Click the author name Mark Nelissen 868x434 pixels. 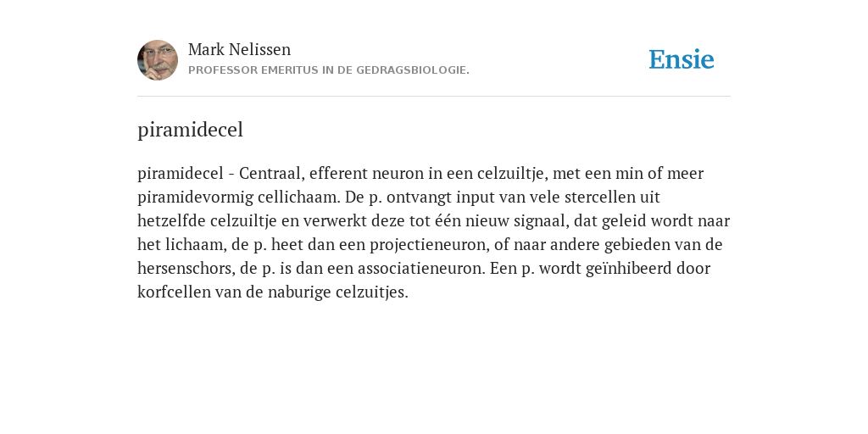[x=239, y=49]
